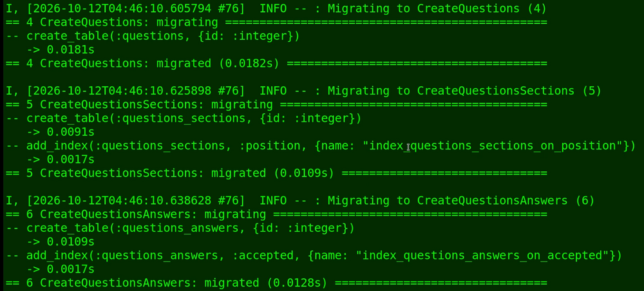Click the '-> 0.0181s' timing line

pyautogui.click(x=61, y=50)
